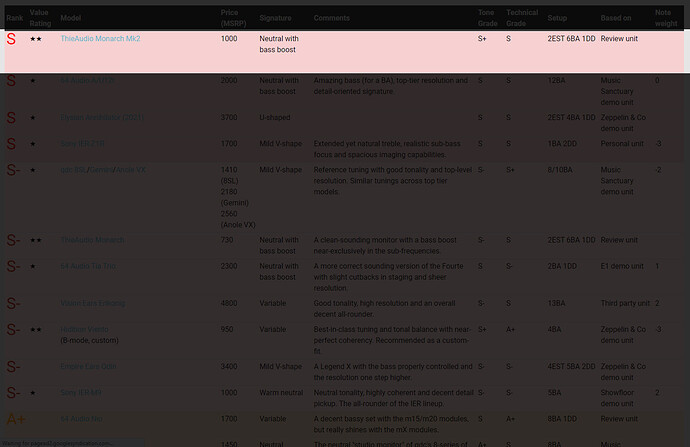Click the S+ tone grade of Monarch Mk2
This screenshot has height=447, width=690.
click(482, 39)
